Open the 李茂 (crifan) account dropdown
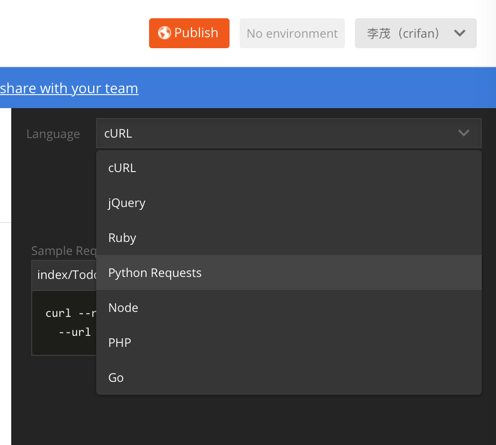Screen dimensions: 496x445 (x=415, y=33)
